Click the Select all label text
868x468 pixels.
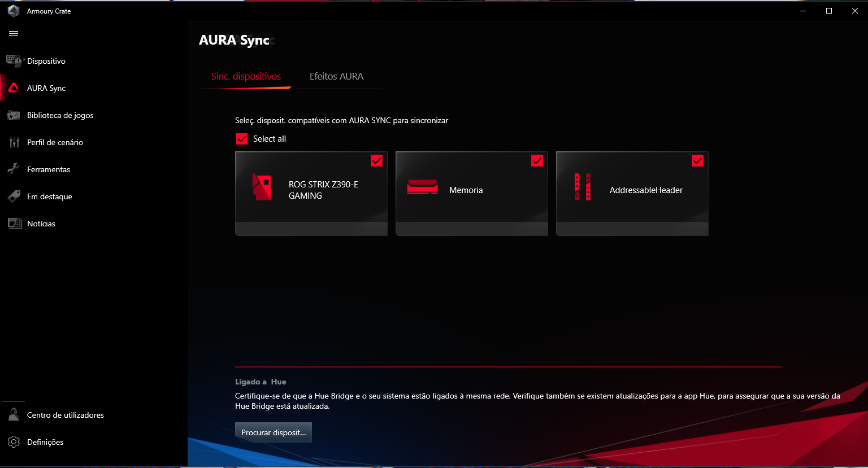click(x=270, y=139)
